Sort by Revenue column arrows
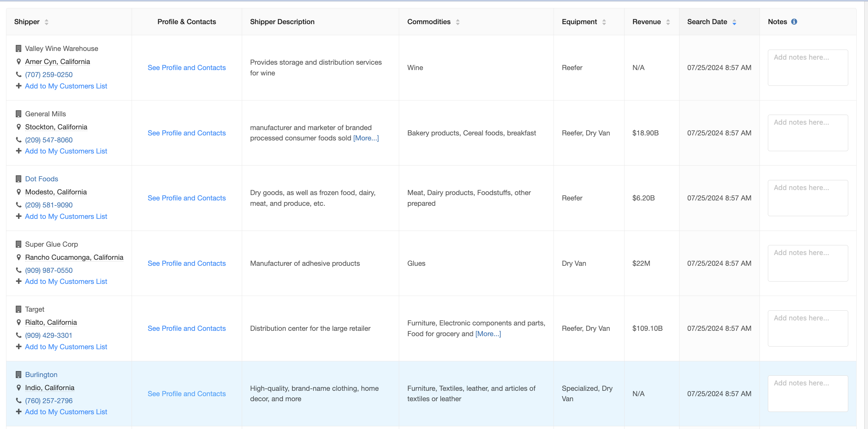This screenshot has width=868, height=429. pos(668,22)
